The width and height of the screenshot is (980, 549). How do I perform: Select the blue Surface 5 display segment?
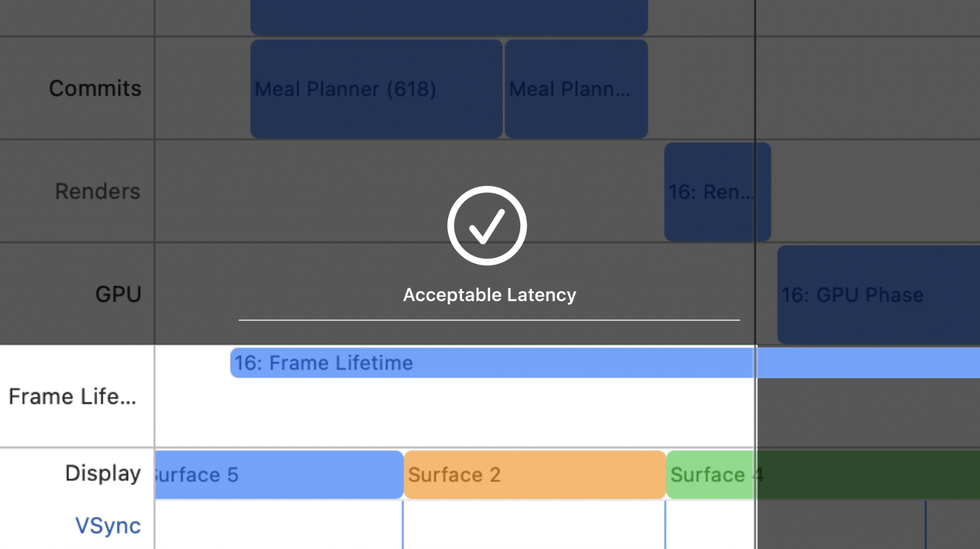click(279, 475)
